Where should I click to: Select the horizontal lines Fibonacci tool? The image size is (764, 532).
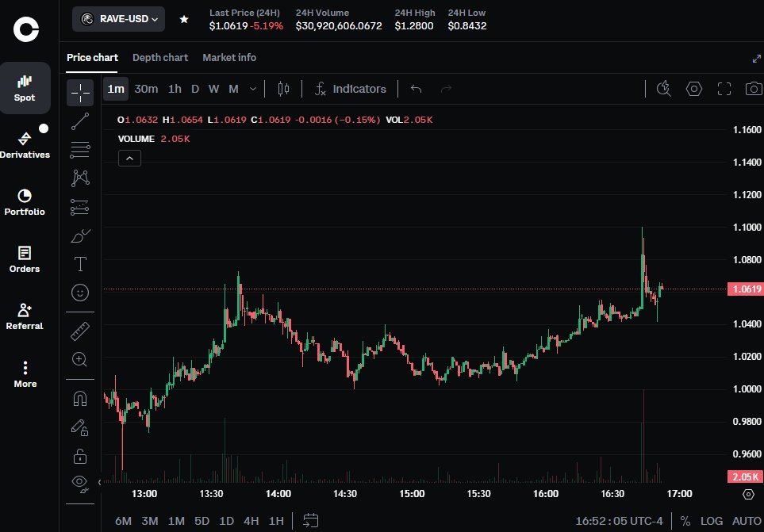[x=80, y=150]
